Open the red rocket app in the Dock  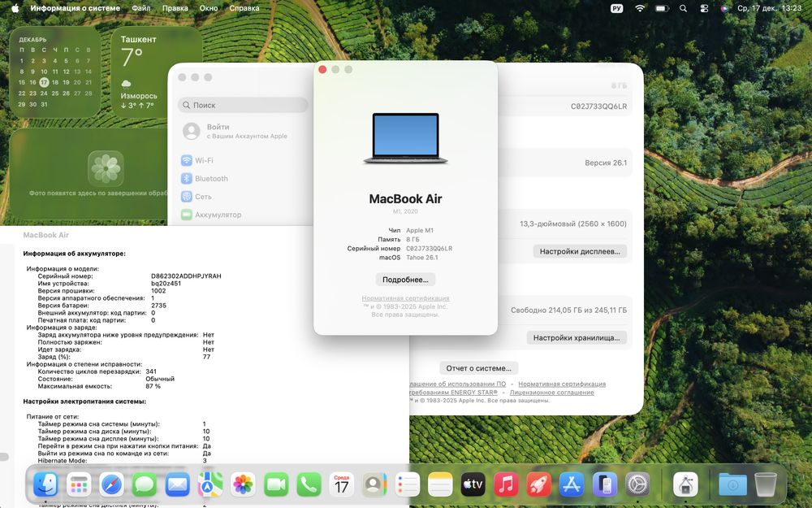tap(539, 485)
